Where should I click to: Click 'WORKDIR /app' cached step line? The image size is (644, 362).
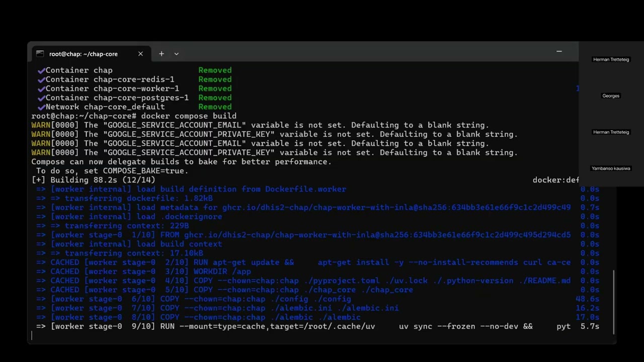point(143,271)
